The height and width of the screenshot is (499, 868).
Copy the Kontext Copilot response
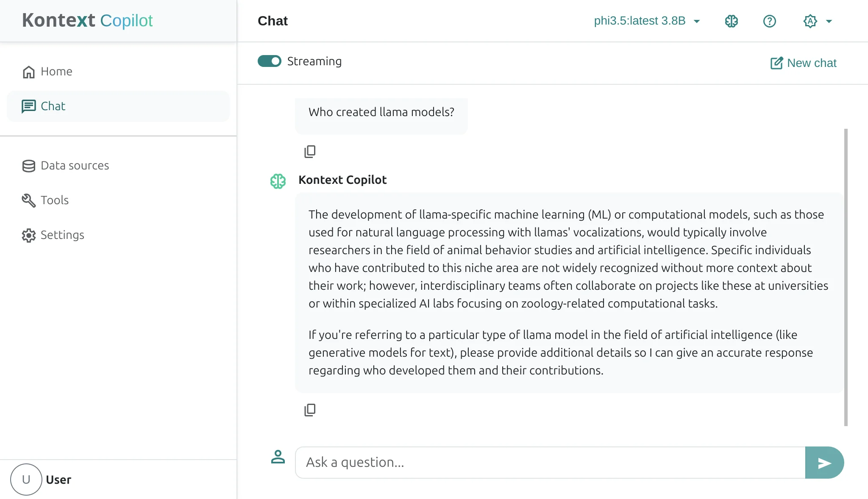point(310,410)
